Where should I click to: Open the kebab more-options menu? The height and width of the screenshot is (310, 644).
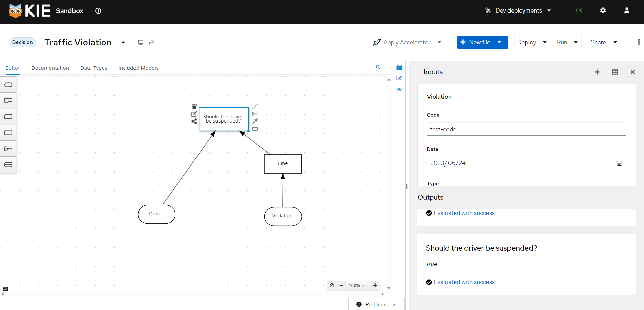pos(639,42)
